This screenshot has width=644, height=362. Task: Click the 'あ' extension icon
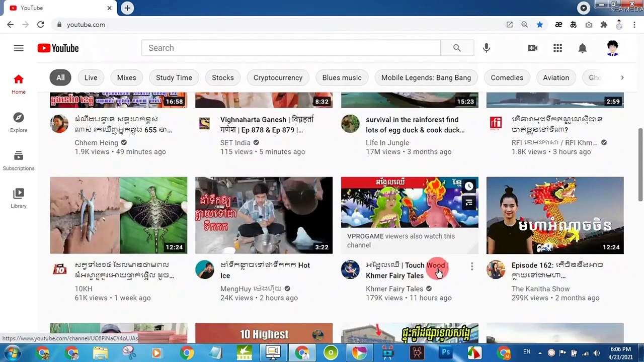coord(574,25)
